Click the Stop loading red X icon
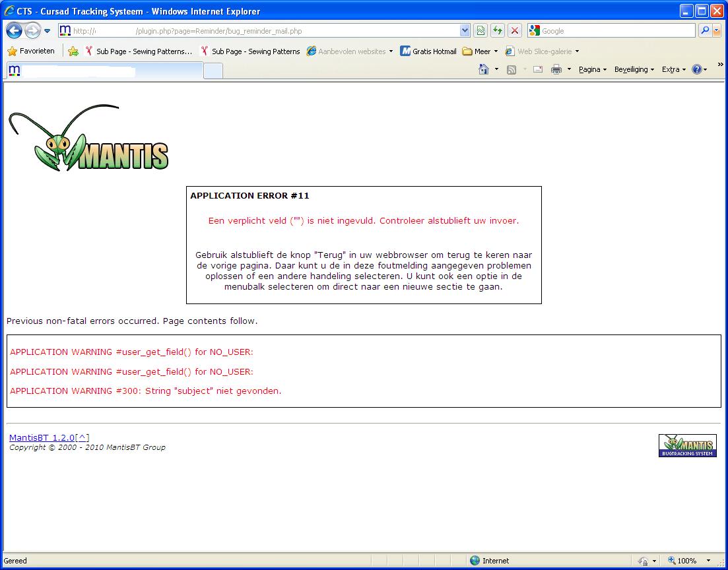The width and height of the screenshot is (728, 570). (x=515, y=30)
